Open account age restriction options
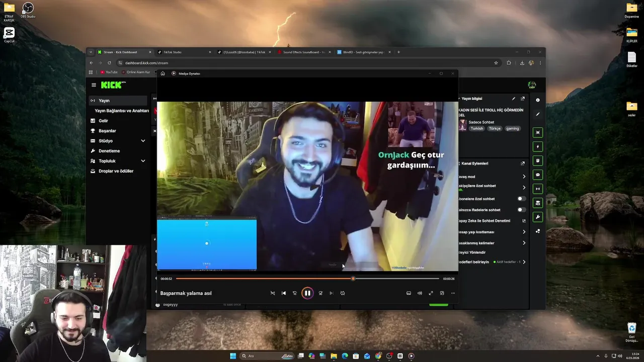The image size is (644, 362). pos(524,232)
